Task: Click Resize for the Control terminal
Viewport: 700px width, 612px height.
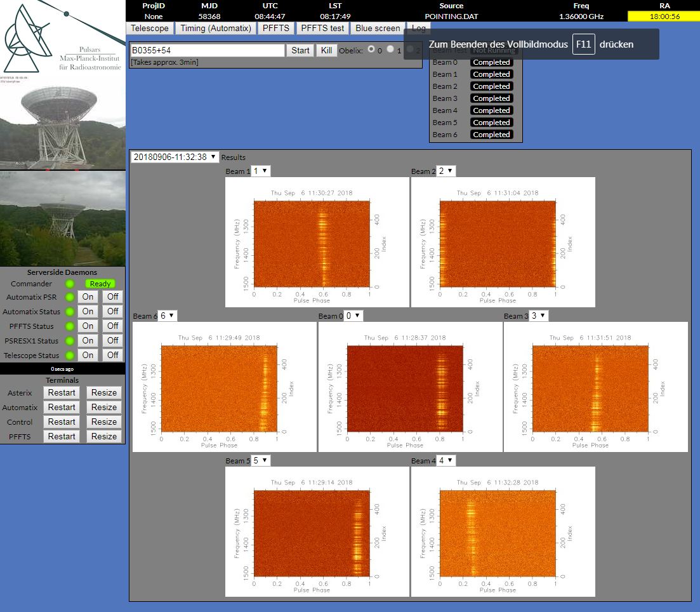Action: coord(104,422)
